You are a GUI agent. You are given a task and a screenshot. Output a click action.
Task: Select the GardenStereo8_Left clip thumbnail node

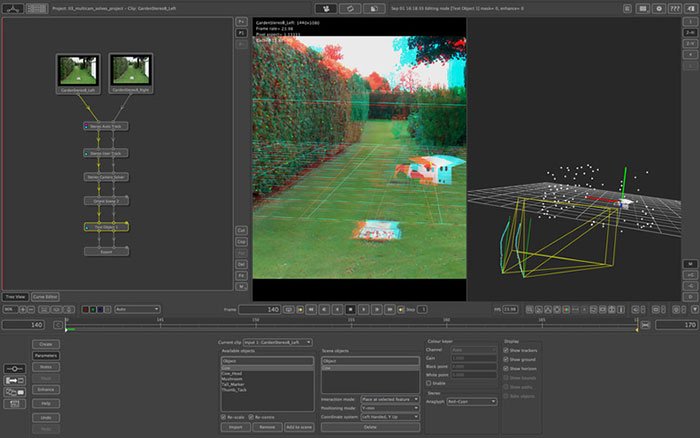pos(78,74)
